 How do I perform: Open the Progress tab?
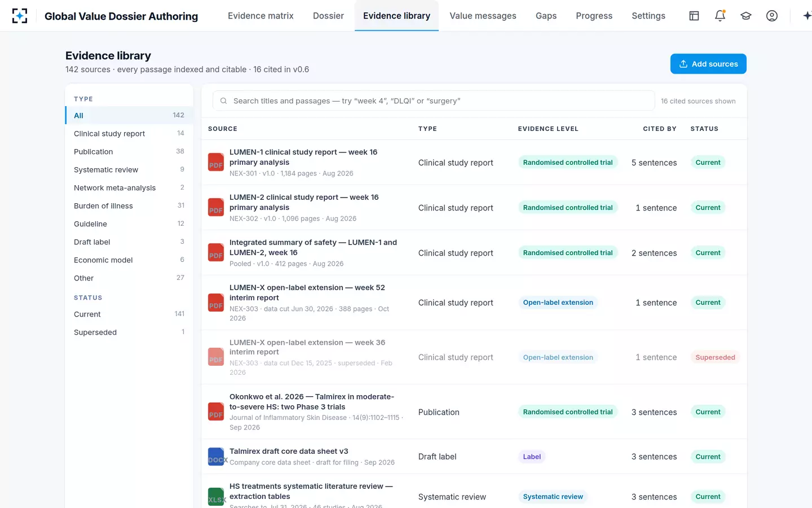[x=594, y=16]
